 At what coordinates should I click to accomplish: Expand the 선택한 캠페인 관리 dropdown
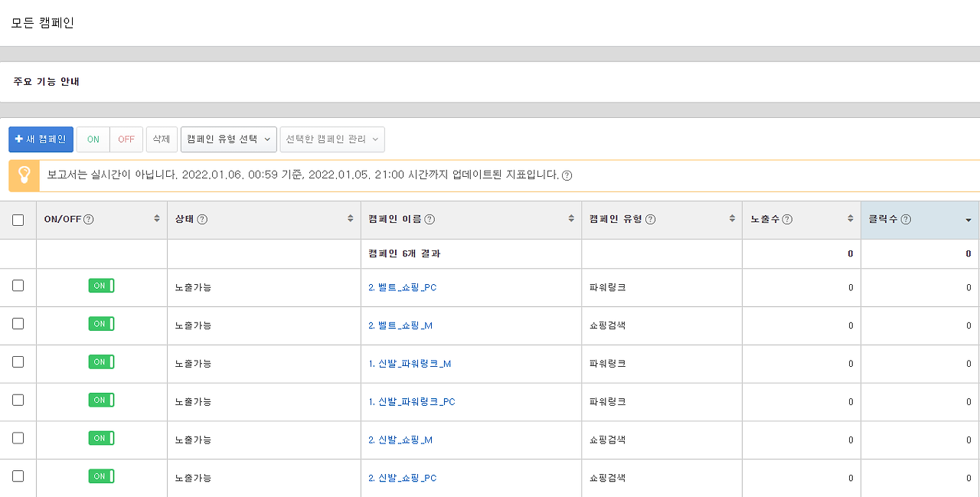332,139
